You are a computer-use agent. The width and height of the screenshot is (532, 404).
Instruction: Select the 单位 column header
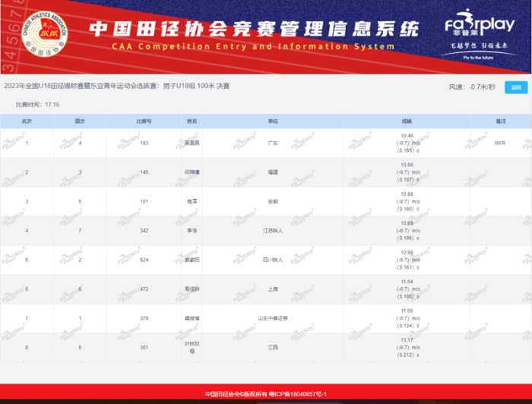click(273, 122)
